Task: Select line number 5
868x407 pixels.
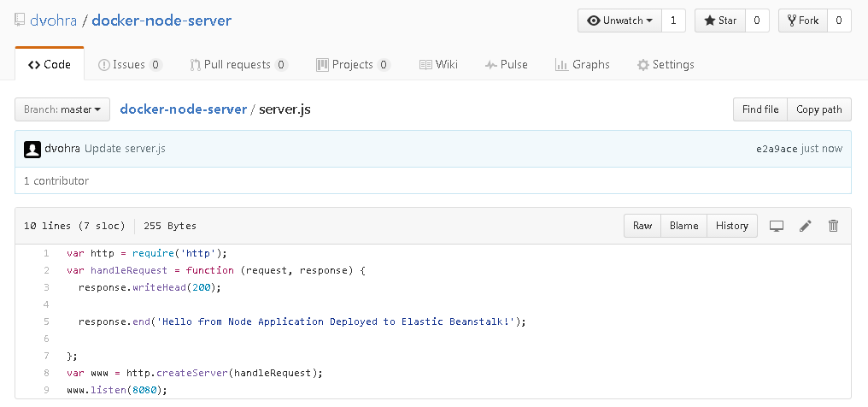Action: click(46, 321)
